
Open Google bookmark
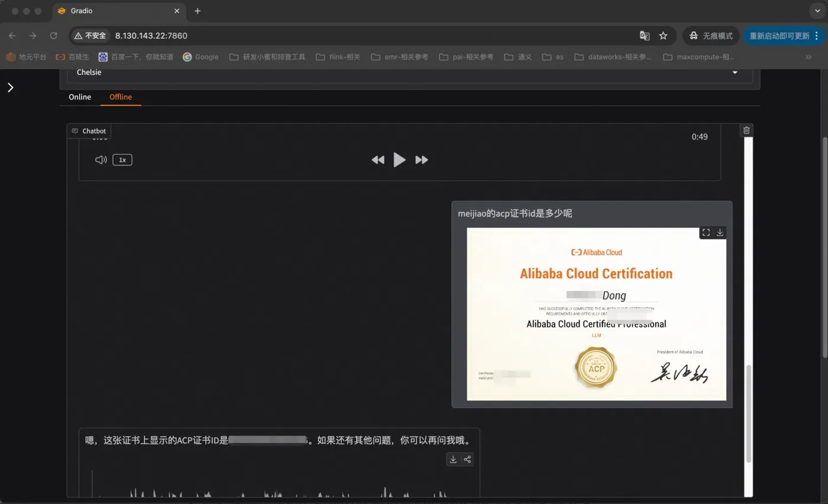200,57
